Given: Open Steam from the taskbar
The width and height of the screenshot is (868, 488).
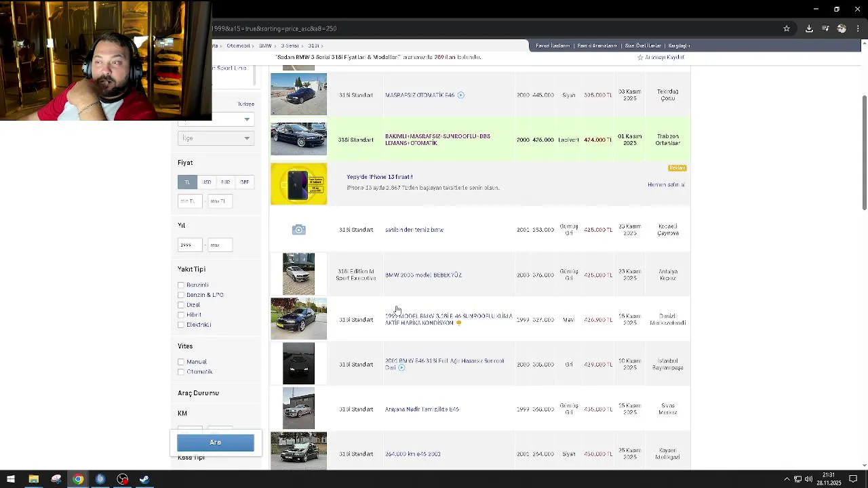Looking at the screenshot, I should pyautogui.click(x=144, y=479).
